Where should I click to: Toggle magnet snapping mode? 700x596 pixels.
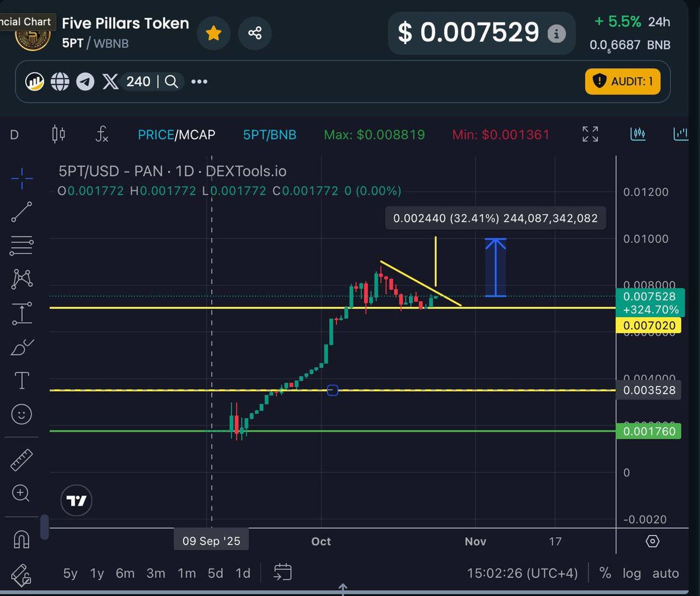pyautogui.click(x=22, y=539)
